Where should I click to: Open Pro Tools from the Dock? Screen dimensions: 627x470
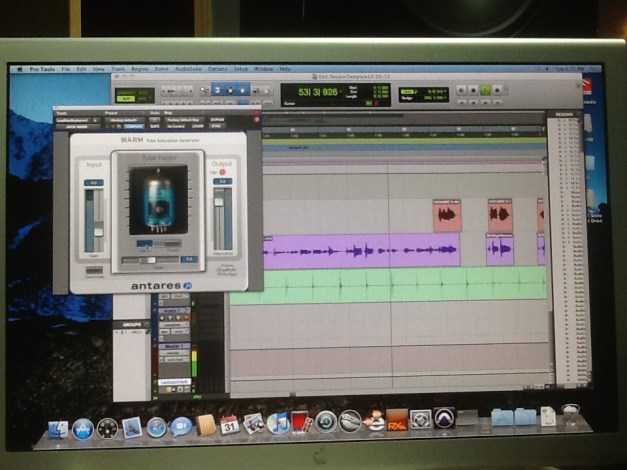444,419
